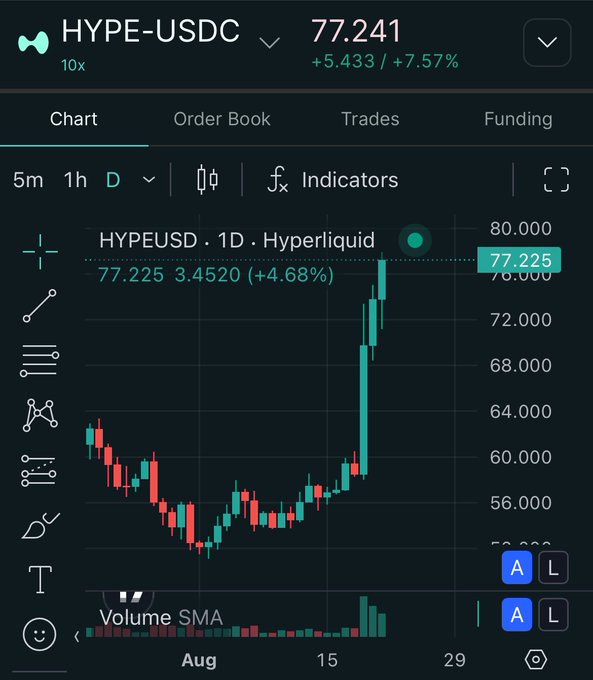The height and width of the screenshot is (680, 593).
Task: Click the 68.000 price axis label
Action: pos(521,365)
